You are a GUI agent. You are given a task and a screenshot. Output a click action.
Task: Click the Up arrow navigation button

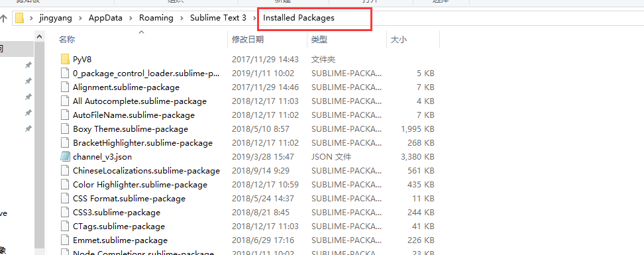pyautogui.click(x=4, y=18)
